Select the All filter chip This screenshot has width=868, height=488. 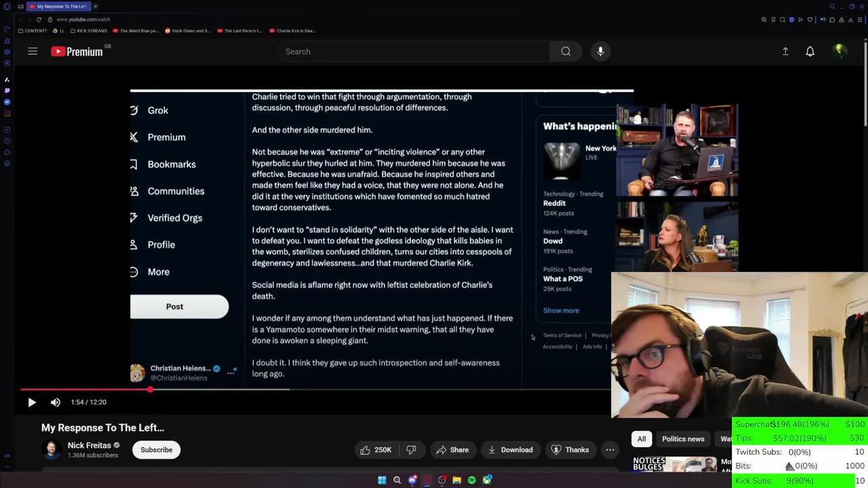click(x=642, y=439)
